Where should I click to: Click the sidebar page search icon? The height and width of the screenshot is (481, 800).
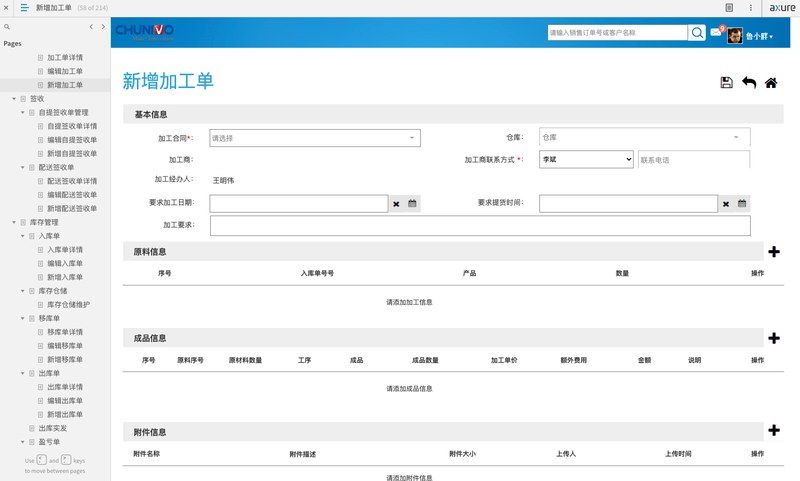(7, 27)
